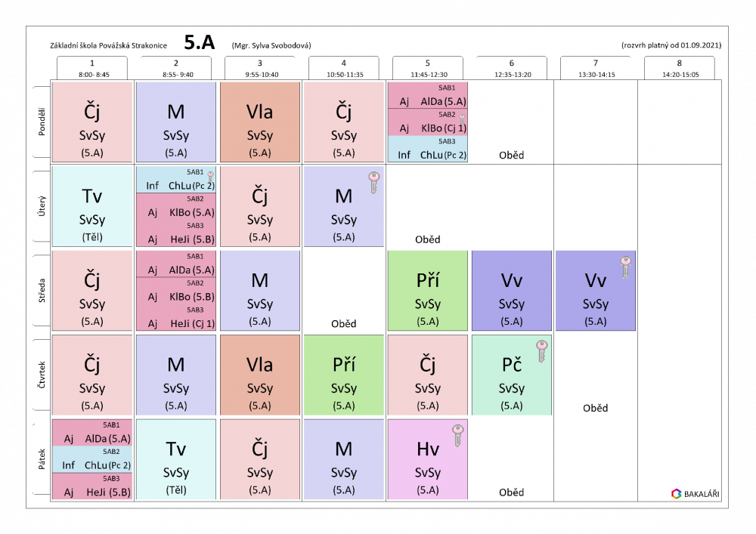Click the Bakaláři logo icon

(x=676, y=494)
